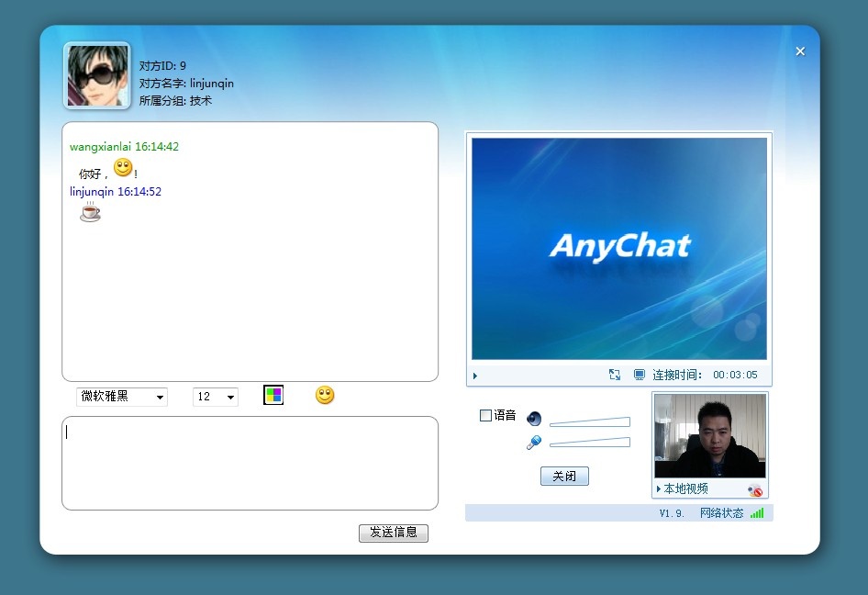This screenshot has width=868, height=595.
Task: Click the '你好，' chat message text
Action: 94,174
